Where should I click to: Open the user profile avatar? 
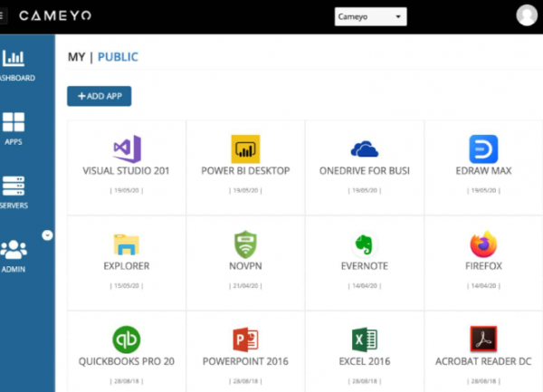[x=527, y=15]
